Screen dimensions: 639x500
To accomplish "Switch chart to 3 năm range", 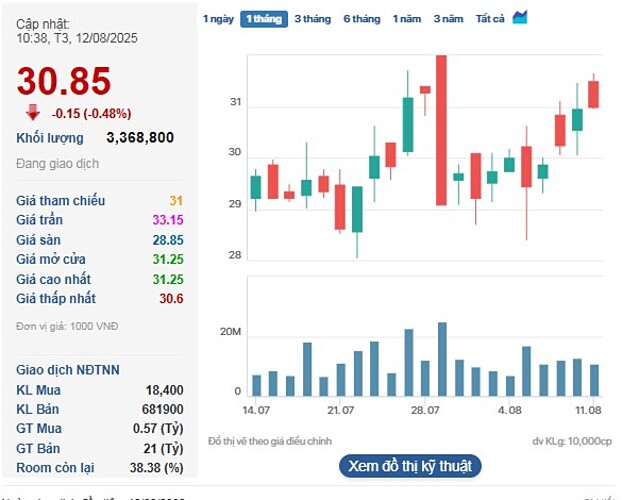I will point(448,19).
